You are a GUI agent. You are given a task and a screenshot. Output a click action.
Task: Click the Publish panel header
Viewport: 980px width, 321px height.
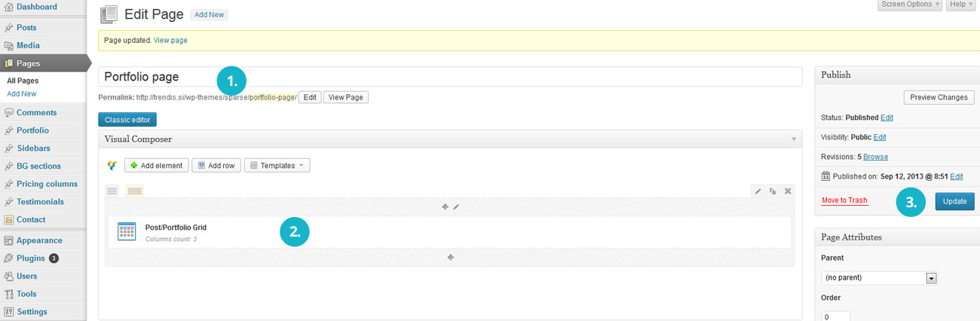(897, 75)
